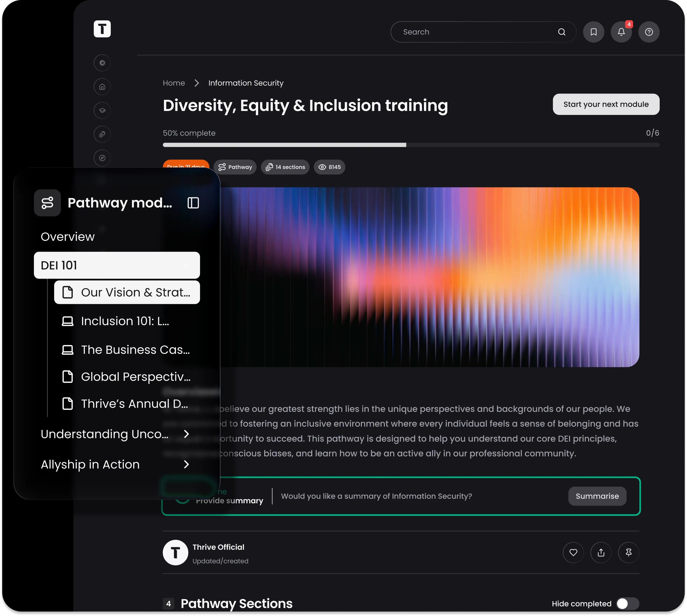Image resolution: width=687 pixels, height=616 pixels.
Task: Pin this pathway with pin icon
Action: (x=628, y=552)
